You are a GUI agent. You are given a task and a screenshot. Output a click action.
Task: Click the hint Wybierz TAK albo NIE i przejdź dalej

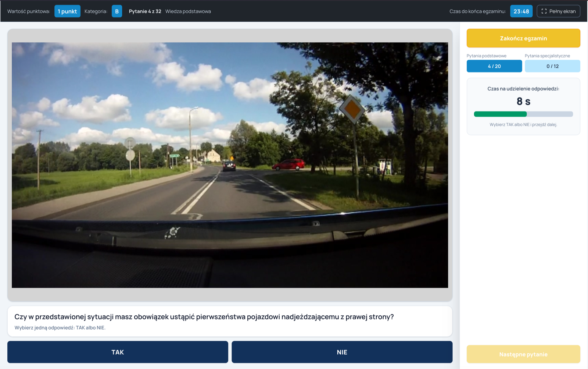pos(523,125)
